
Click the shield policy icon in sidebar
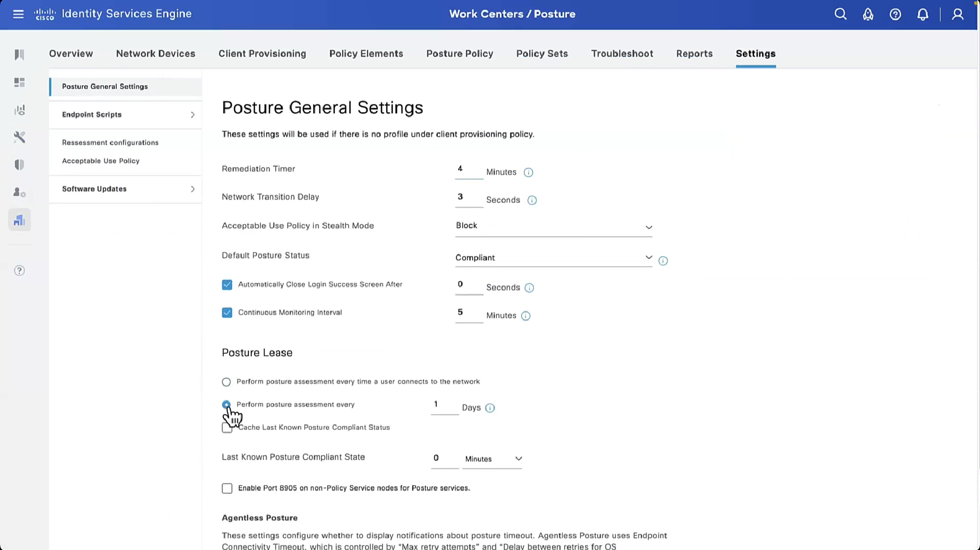click(19, 165)
